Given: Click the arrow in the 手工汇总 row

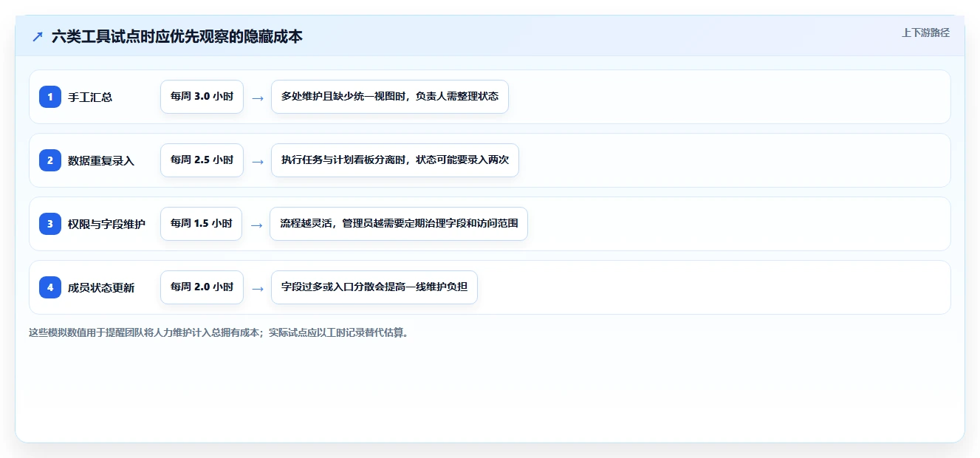Looking at the screenshot, I should point(258,98).
